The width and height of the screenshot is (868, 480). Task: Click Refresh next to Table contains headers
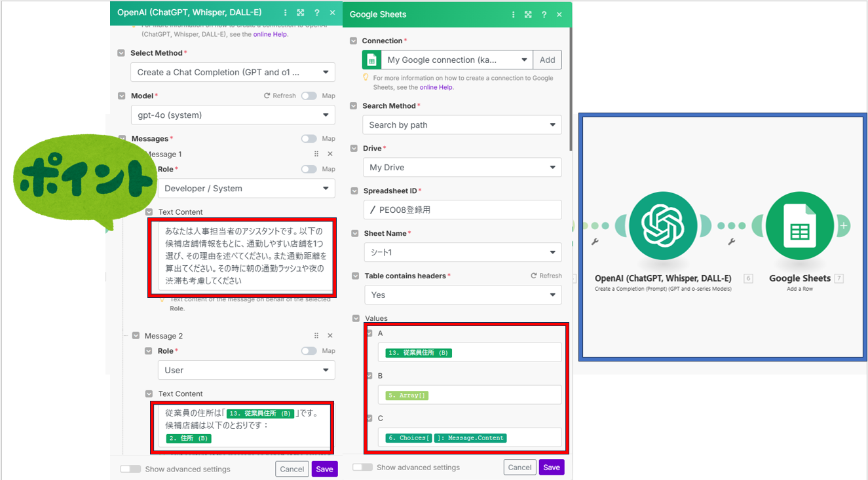[546, 276]
